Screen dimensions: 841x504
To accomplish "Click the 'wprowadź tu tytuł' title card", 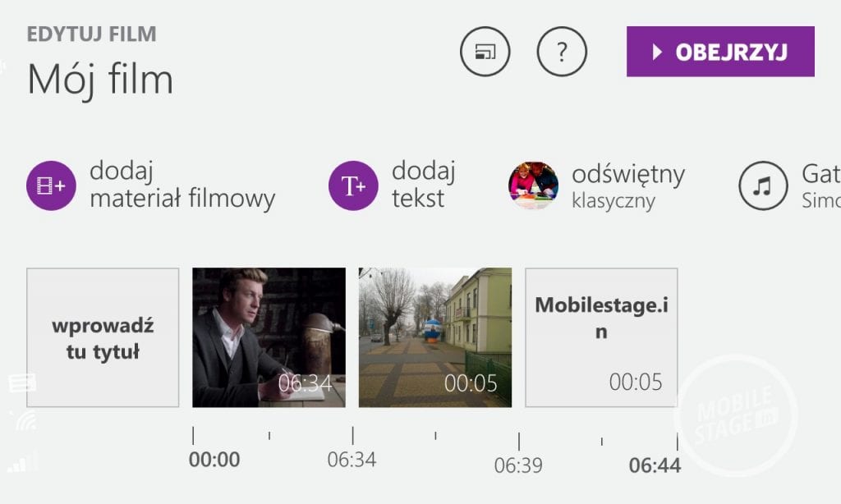I will point(103,337).
